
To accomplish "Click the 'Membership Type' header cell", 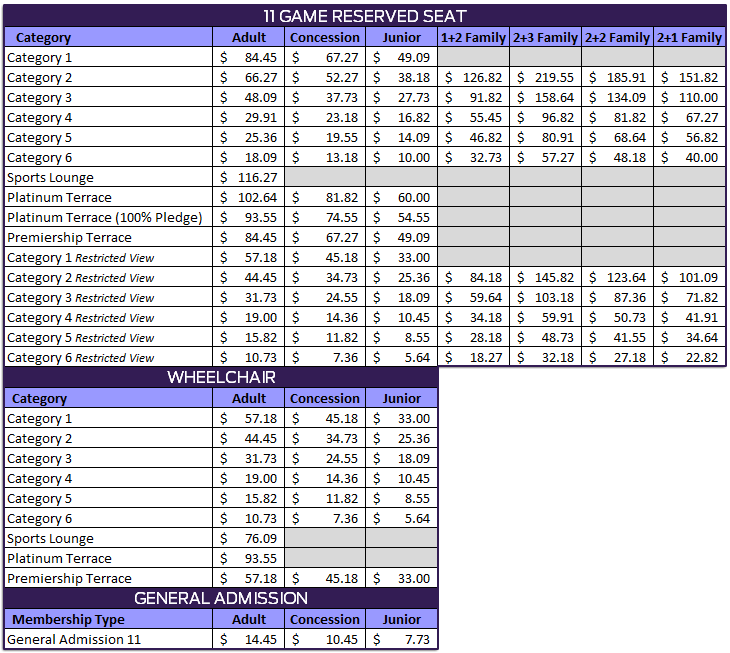I will tap(108, 619).
